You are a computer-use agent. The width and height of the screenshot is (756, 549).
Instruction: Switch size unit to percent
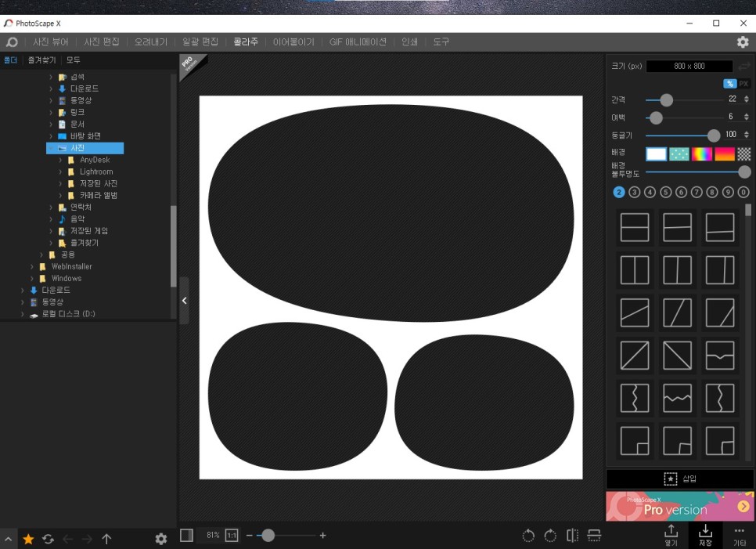(x=730, y=84)
